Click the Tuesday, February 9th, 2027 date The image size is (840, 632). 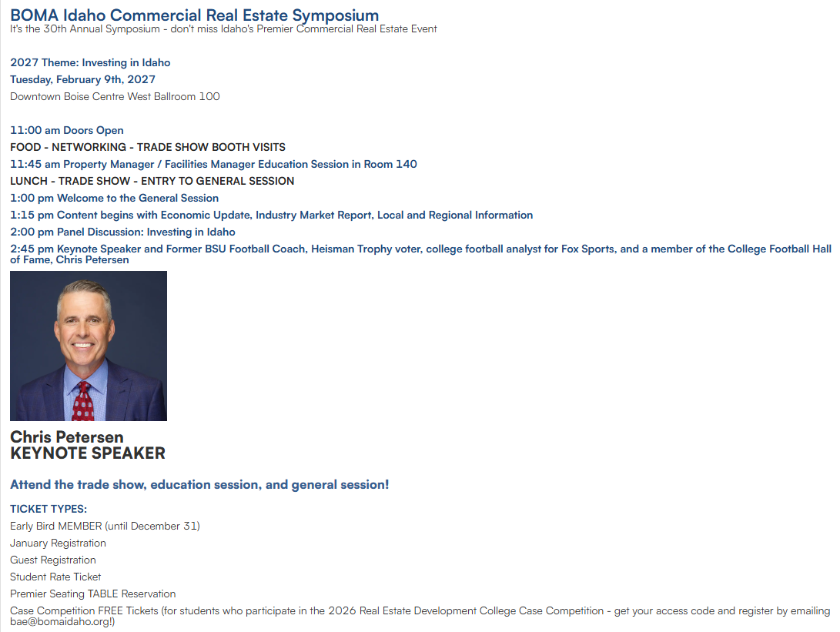coord(82,80)
